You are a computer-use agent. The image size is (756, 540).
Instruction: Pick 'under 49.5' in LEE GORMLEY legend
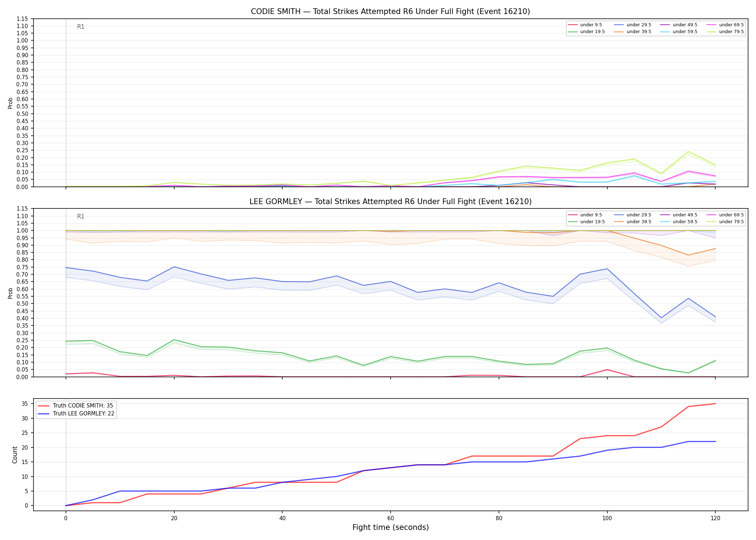679,215
